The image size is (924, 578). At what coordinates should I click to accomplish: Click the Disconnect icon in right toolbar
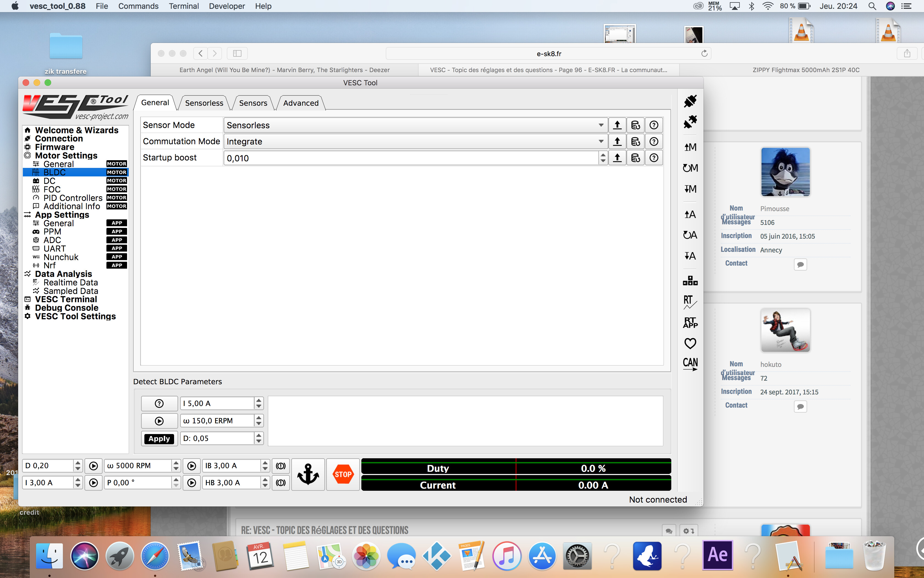(690, 122)
